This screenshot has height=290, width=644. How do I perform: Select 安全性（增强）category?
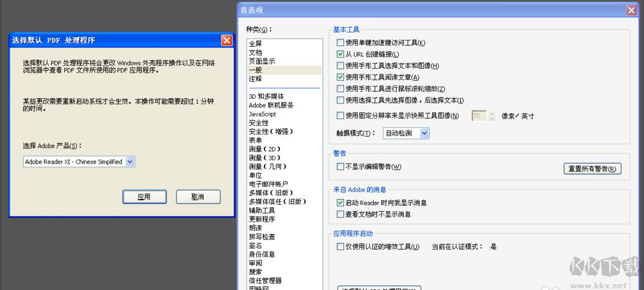271,132
